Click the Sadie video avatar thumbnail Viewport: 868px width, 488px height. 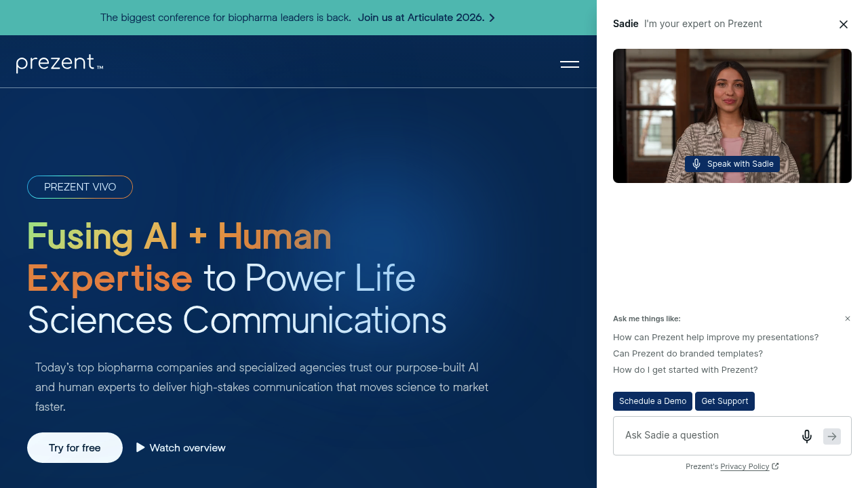pos(732,116)
